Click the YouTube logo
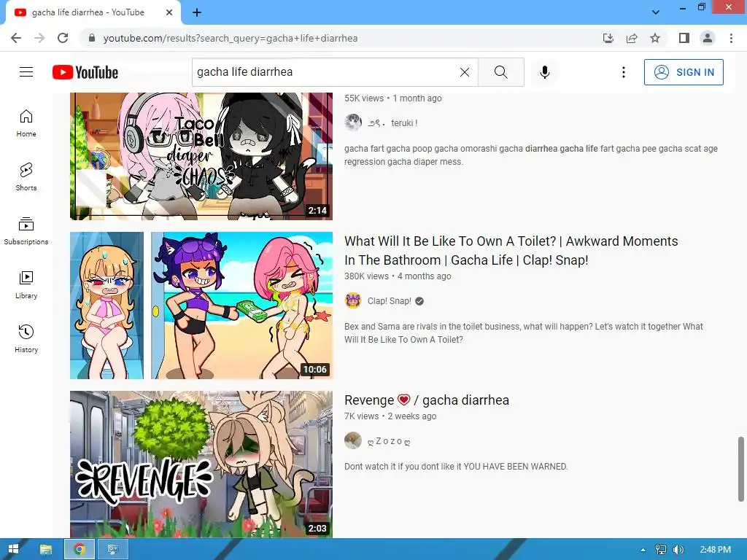Image resolution: width=747 pixels, height=560 pixels. point(85,72)
